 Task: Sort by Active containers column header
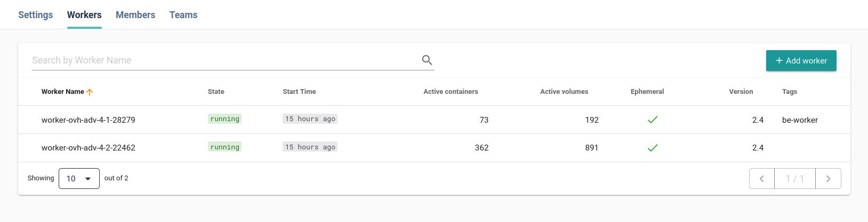coord(451,92)
